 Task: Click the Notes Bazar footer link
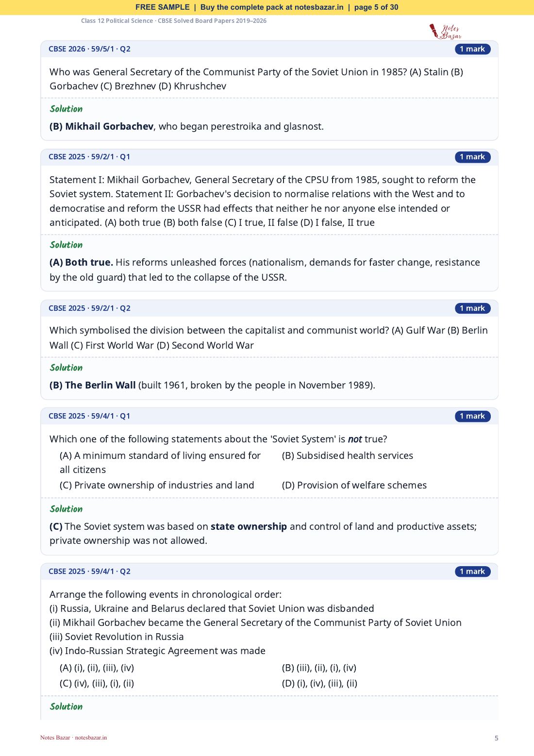point(74,738)
